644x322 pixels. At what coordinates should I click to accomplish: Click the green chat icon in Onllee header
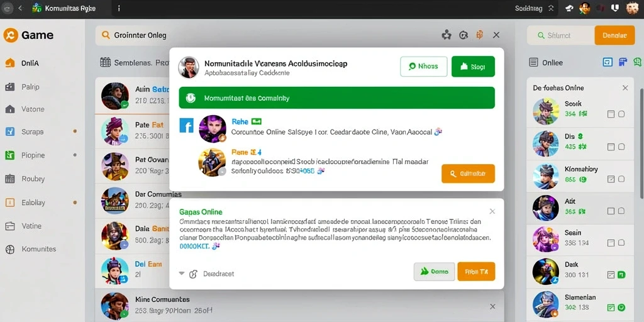click(638, 62)
